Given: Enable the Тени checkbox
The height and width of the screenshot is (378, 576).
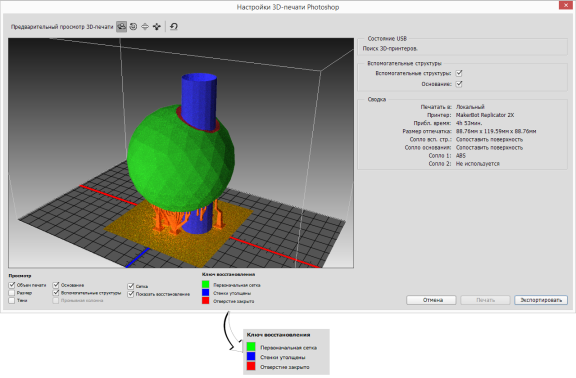Looking at the screenshot, I should (12, 300).
